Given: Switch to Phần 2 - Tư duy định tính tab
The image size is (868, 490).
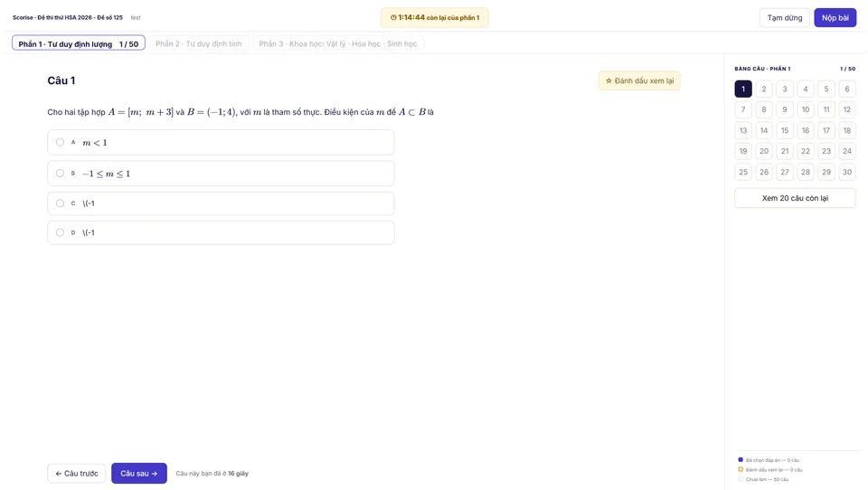Looking at the screenshot, I should coord(199,43).
